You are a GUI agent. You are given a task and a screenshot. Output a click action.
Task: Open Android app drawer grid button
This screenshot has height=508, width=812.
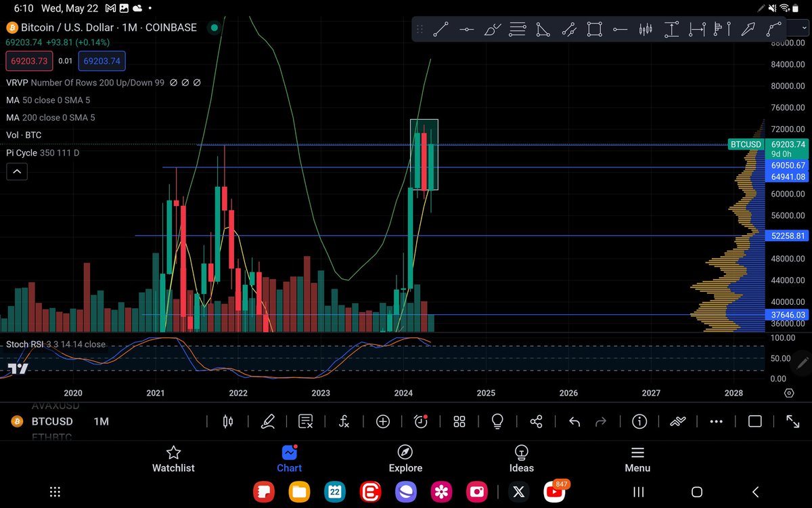point(55,492)
